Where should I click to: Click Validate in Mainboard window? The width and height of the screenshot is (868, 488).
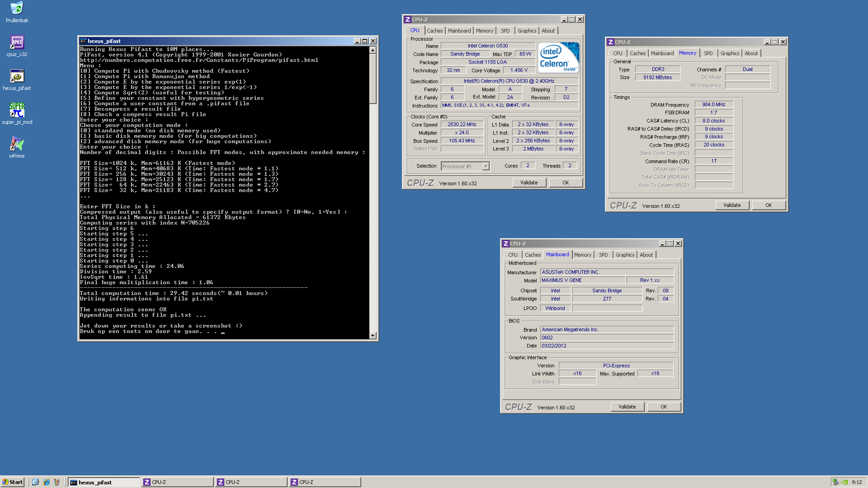(x=627, y=407)
